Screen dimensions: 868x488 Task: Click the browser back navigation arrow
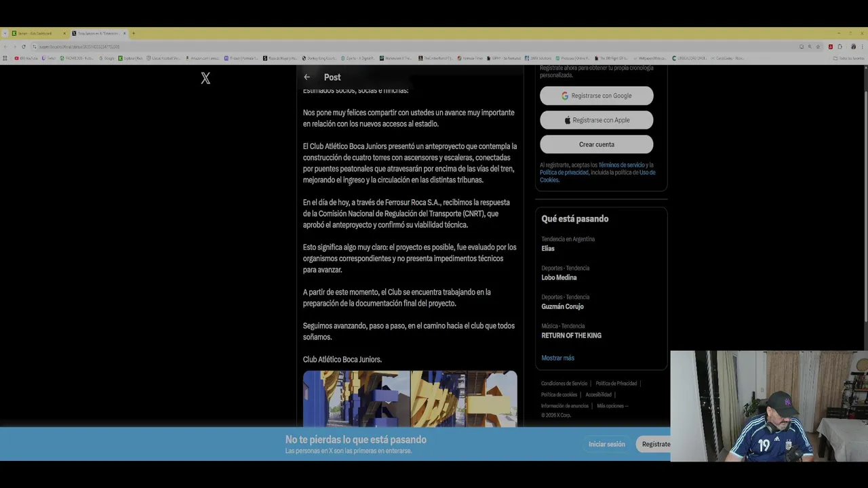[x=5, y=47]
